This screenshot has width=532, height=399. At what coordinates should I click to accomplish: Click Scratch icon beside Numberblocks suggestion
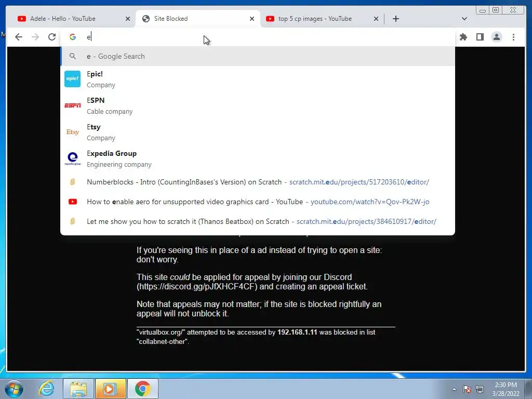point(73,182)
